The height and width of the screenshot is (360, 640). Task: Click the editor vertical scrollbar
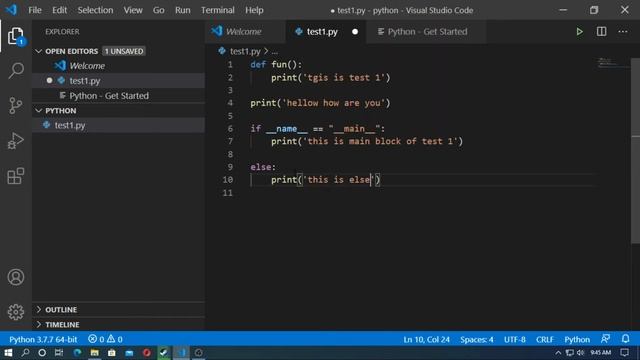pyautogui.click(x=636, y=151)
